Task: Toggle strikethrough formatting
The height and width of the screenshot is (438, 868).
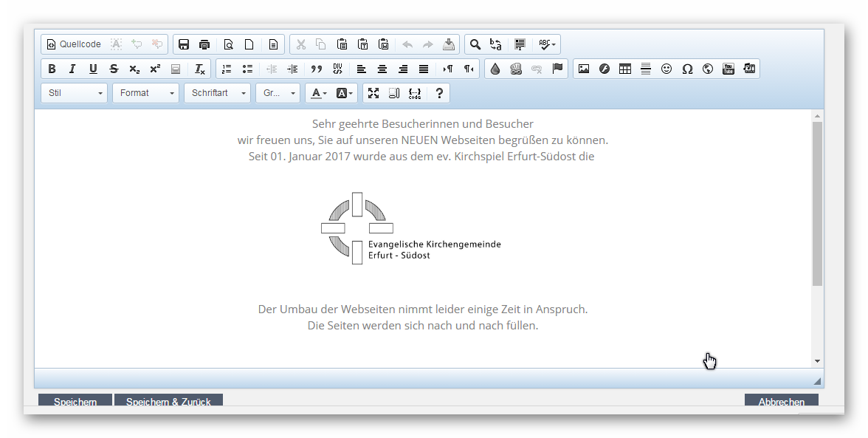Action: (x=114, y=69)
